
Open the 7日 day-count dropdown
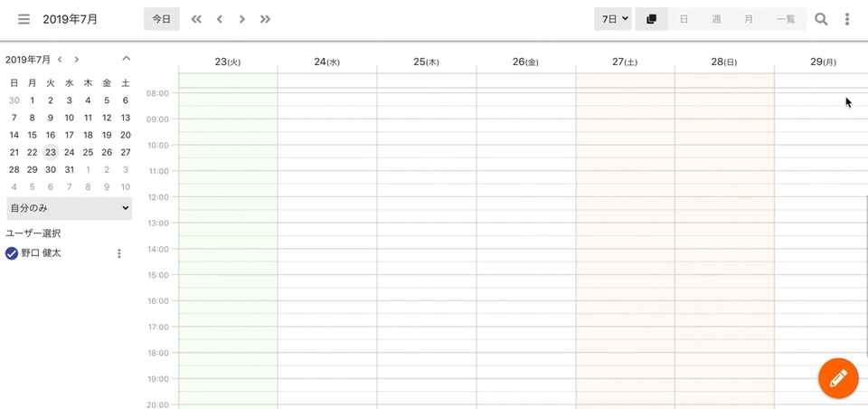pos(613,19)
